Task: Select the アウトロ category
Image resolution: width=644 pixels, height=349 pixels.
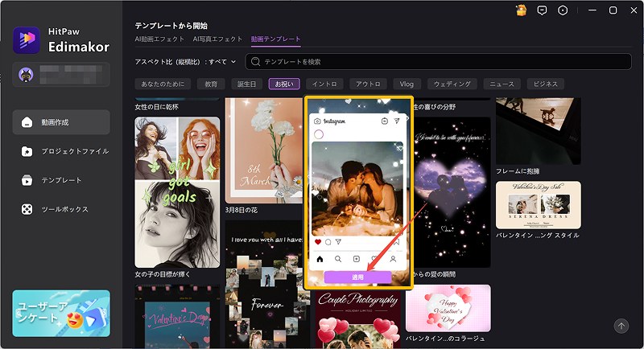Action: [x=368, y=84]
